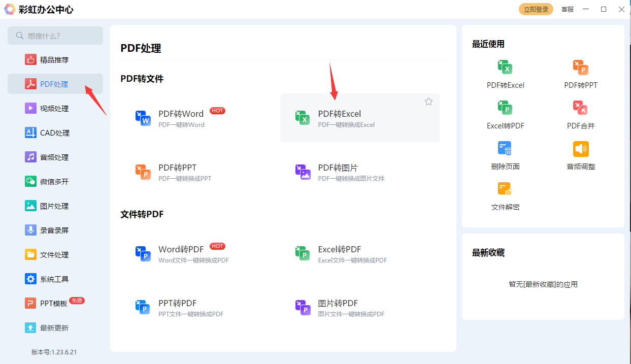The width and height of the screenshot is (631, 364).
Task: Click the 最新更新 upload arrow icon
Action: coord(30,328)
